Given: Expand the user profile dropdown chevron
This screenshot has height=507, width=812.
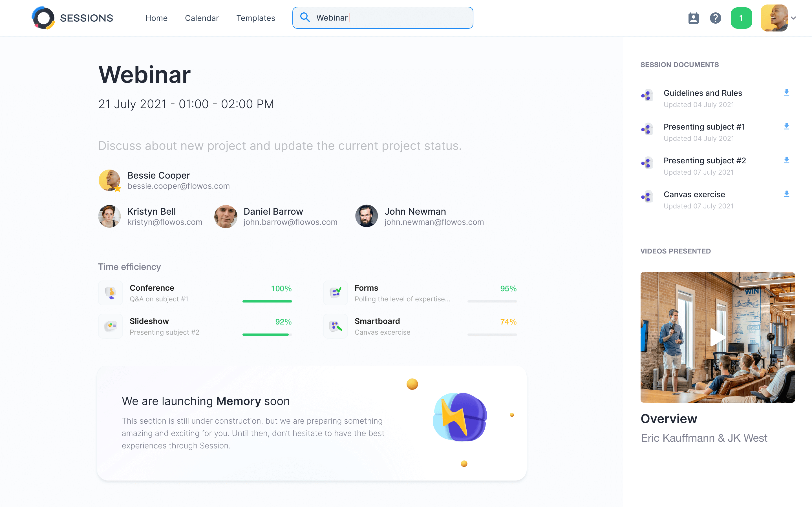Looking at the screenshot, I should click(x=794, y=18).
